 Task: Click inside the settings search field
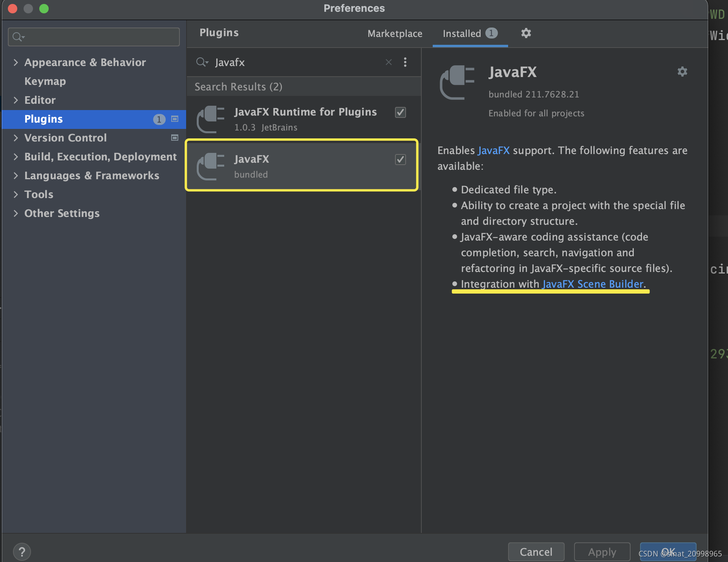point(94,37)
